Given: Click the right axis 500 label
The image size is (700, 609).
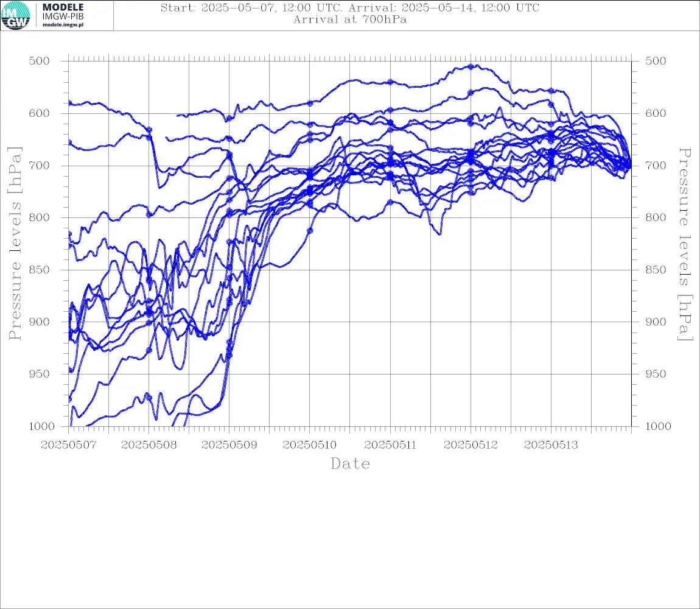Looking at the screenshot, I should coord(656,61).
